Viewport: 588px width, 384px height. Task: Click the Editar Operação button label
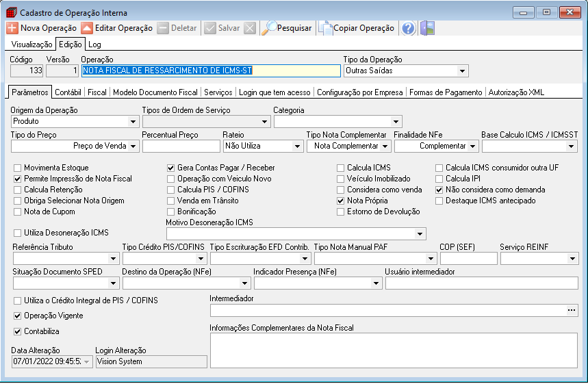click(x=124, y=28)
